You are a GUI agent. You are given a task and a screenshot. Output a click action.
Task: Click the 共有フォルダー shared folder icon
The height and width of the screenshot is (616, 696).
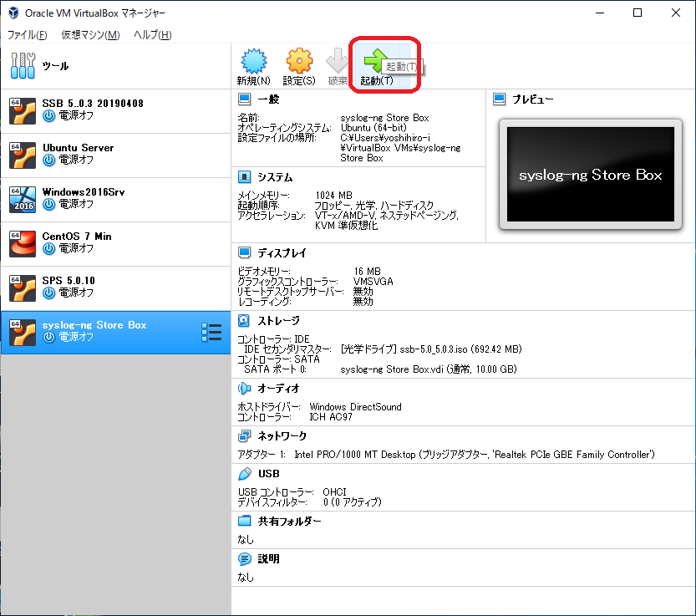pos(245,521)
